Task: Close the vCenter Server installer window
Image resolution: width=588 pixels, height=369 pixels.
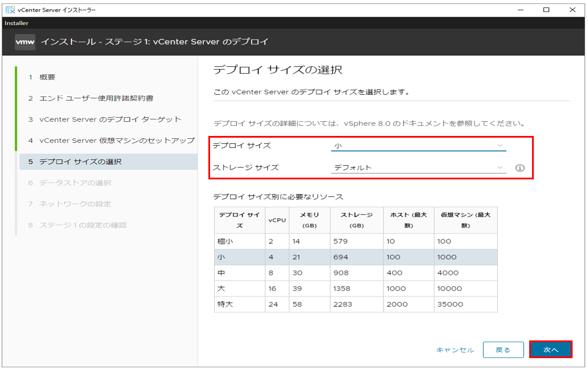Action: [x=572, y=10]
